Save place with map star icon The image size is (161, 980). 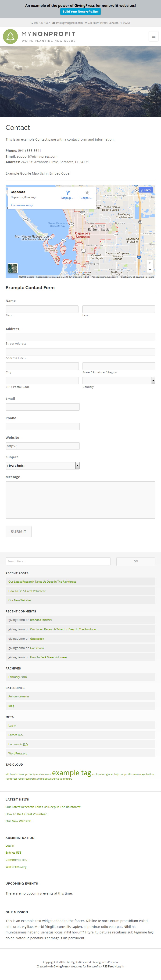[x=87, y=193]
